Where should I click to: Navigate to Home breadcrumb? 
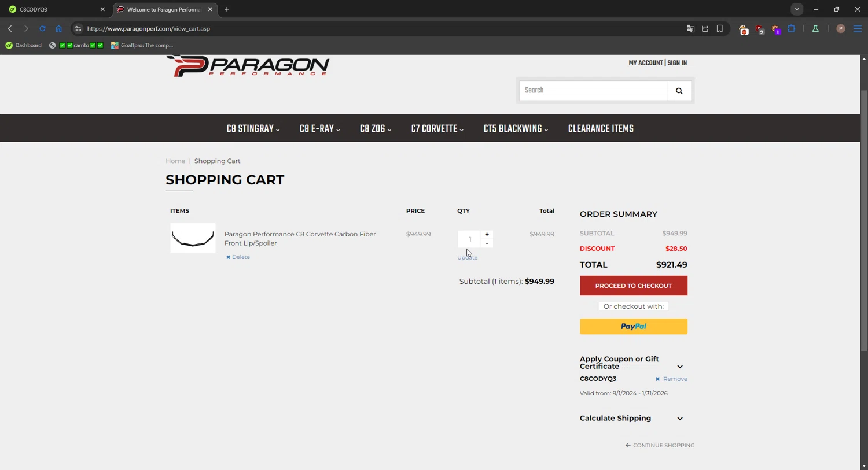point(175,161)
